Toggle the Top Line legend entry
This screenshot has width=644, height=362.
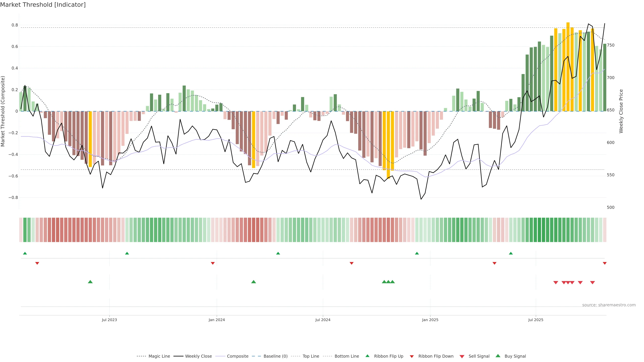(311, 356)
